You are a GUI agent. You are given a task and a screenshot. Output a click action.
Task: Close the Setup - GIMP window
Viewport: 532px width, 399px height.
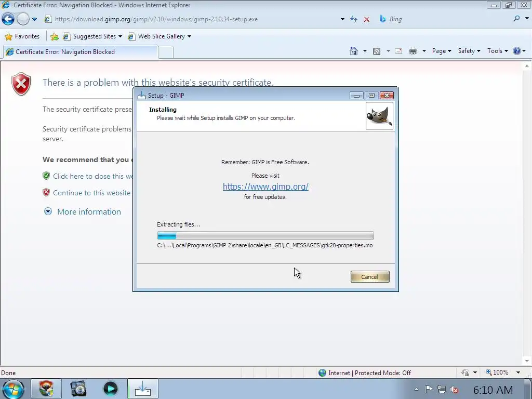click(387, 96)
